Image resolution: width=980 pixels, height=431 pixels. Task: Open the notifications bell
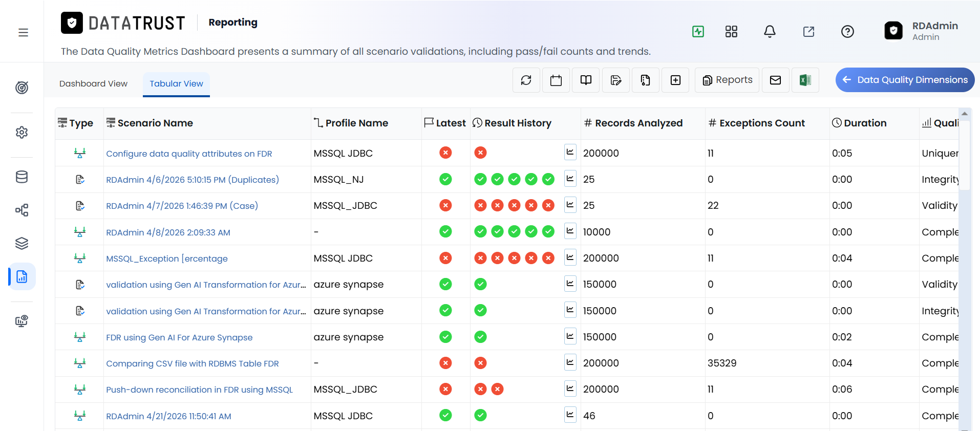coord(770,32)
